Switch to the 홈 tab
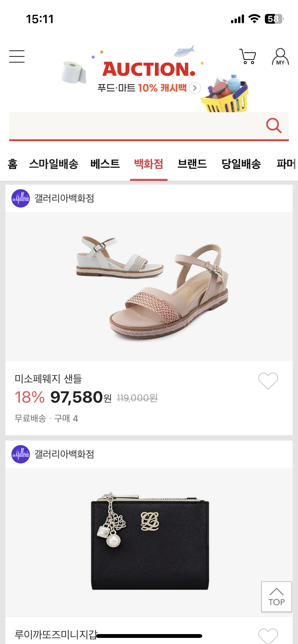298x644 pixels. 12,164
